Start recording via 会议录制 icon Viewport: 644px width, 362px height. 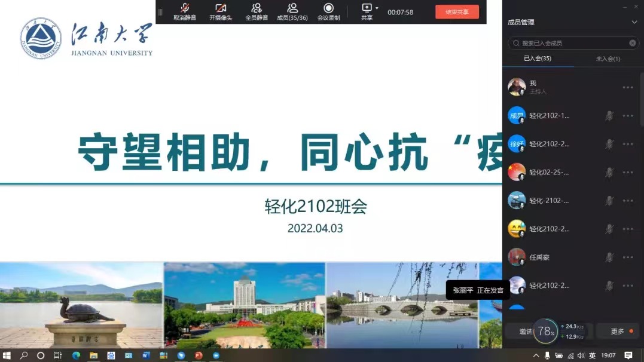[328, 8]
